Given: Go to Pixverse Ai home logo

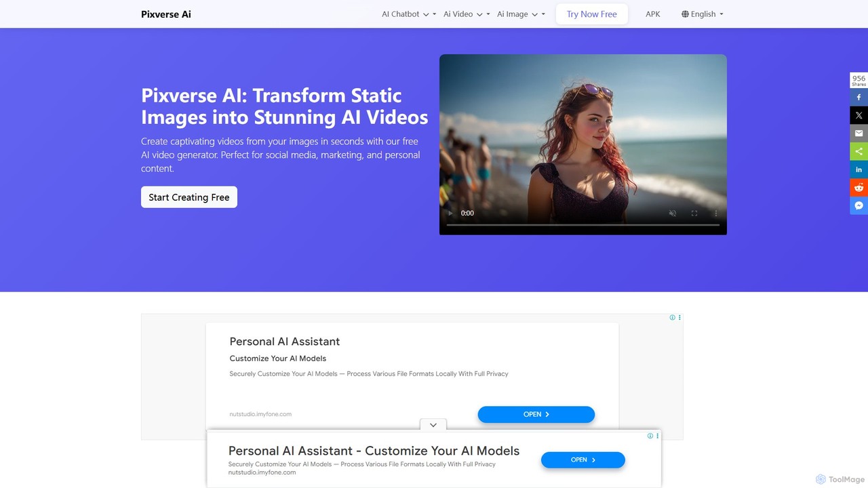Looking at the screenshot, I should click(166, 14).
